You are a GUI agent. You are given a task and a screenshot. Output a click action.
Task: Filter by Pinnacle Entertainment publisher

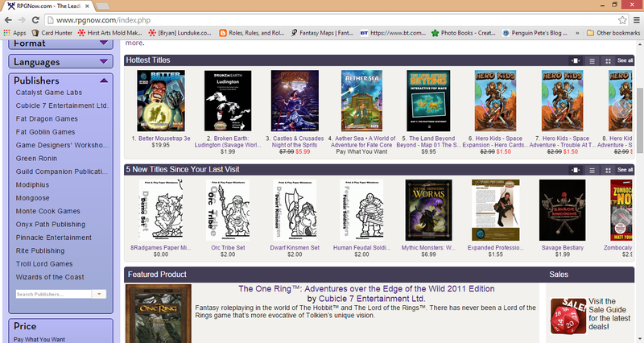(x=54, y=238)
